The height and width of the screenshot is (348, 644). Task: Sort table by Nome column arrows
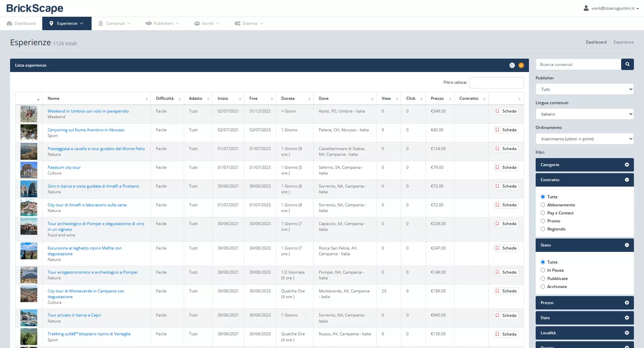click(147, 99)
